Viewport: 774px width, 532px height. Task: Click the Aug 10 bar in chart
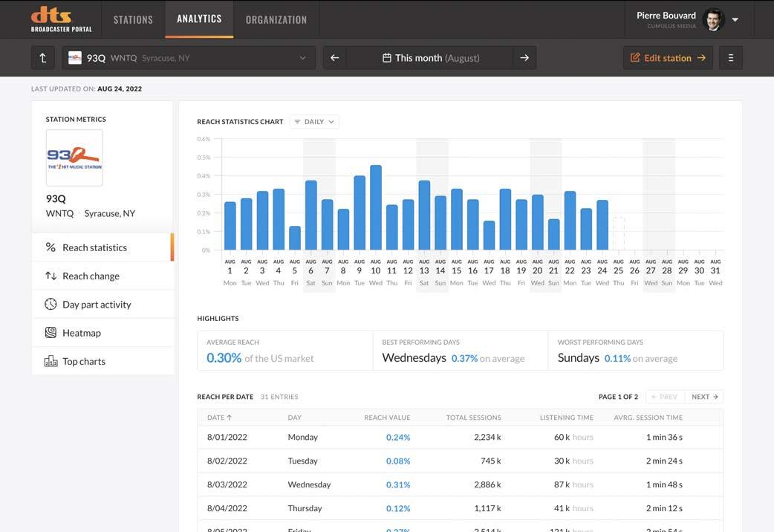click(376, 207)
